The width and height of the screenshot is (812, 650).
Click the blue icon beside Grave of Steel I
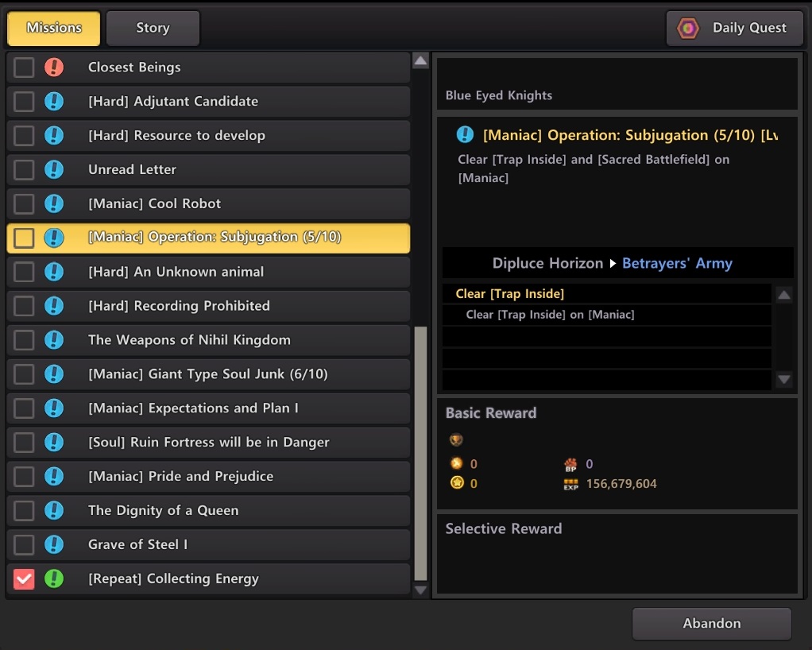54,545
